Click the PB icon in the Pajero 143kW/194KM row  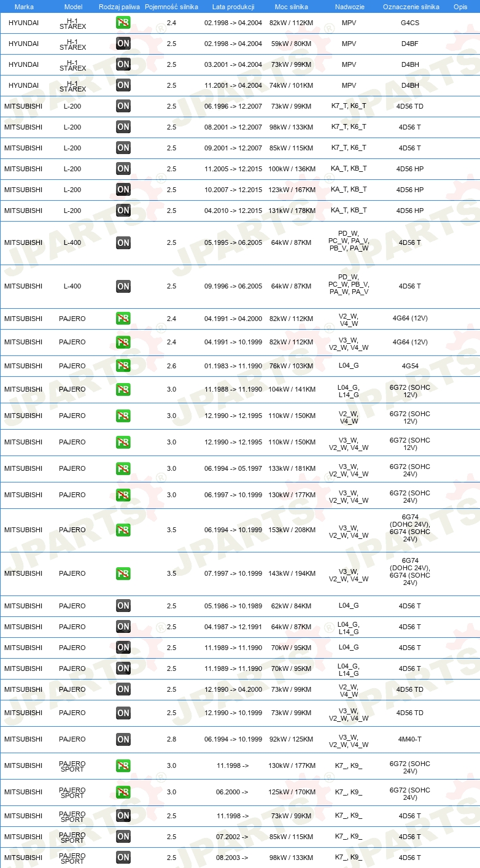click(x=123, y=573)
